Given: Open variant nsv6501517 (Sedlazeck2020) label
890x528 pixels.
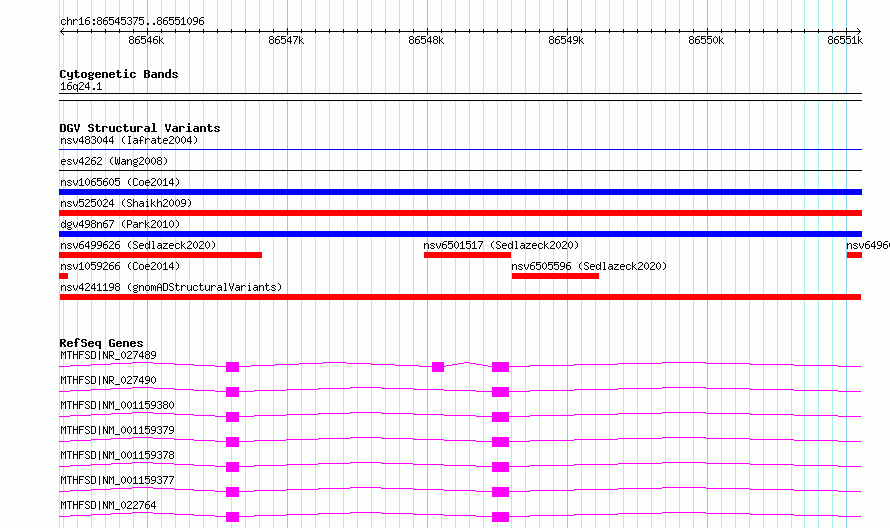Looking at the screenshot, I should tap(501, 245).
